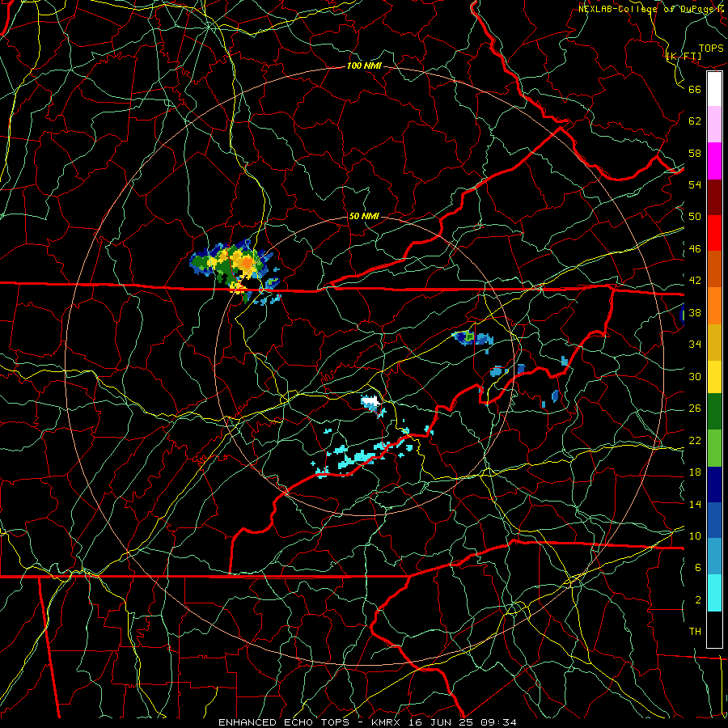The height and width of the screenshot is (728, 728).
Task: Click the navy blue legend swatch
Action: 714,485
